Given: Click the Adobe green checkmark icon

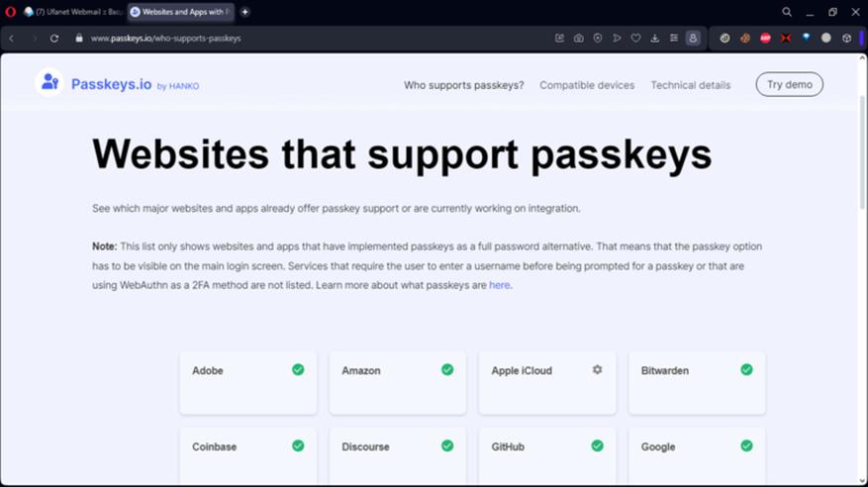Looking at the screenshot, I should click(298, 369).
